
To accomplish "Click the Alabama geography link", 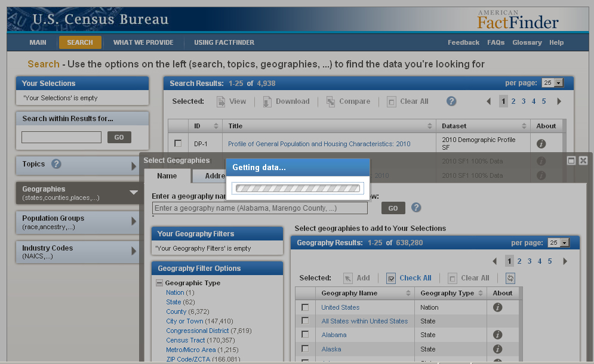I will [334, 335].
